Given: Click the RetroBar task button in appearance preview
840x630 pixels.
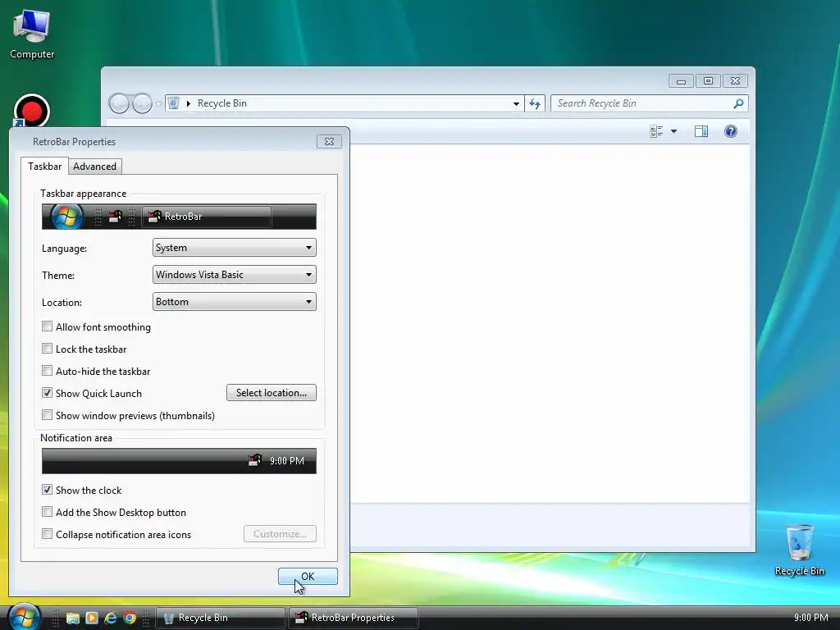Looking at the screenshot, I should (206, 217).
